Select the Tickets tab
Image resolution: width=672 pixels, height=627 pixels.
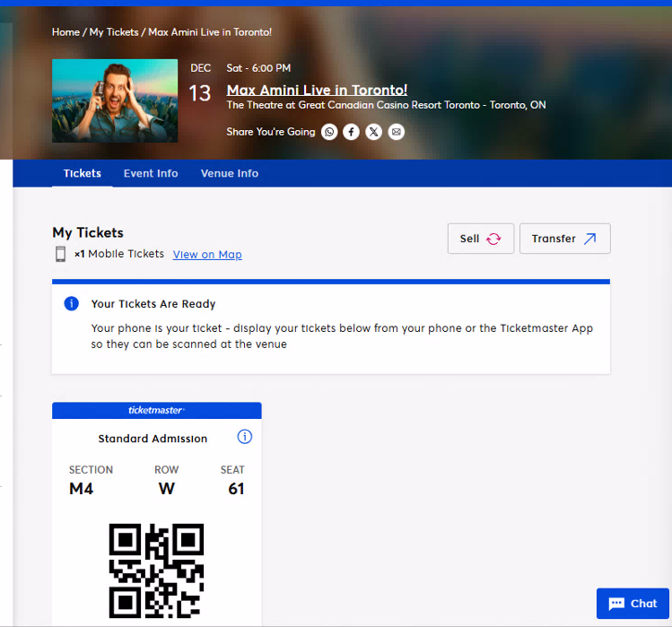83,173
